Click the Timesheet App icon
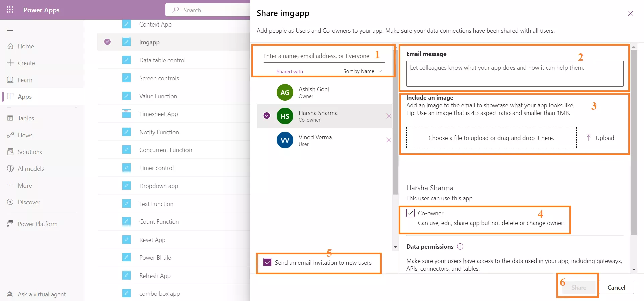Viewport: 644px width, 301px height. pyautogui.click(x=126, y=114)
